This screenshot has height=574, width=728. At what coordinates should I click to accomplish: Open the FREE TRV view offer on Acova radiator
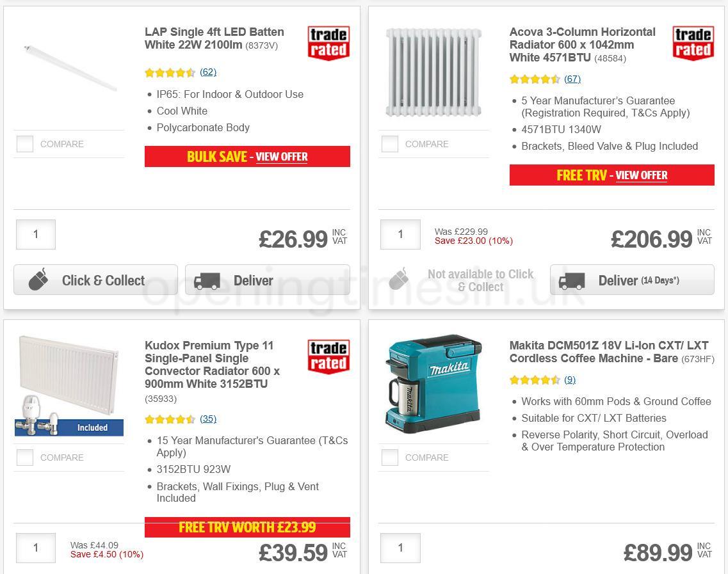[x=642, y=175]
